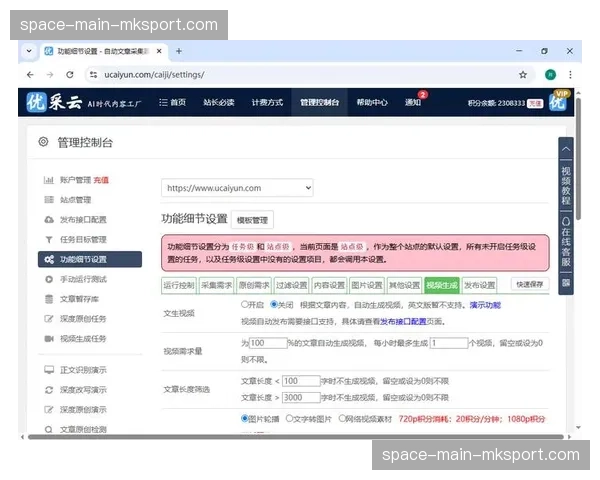
Task: Click hourly video limit field showing 1
Action: pos(449,343)
